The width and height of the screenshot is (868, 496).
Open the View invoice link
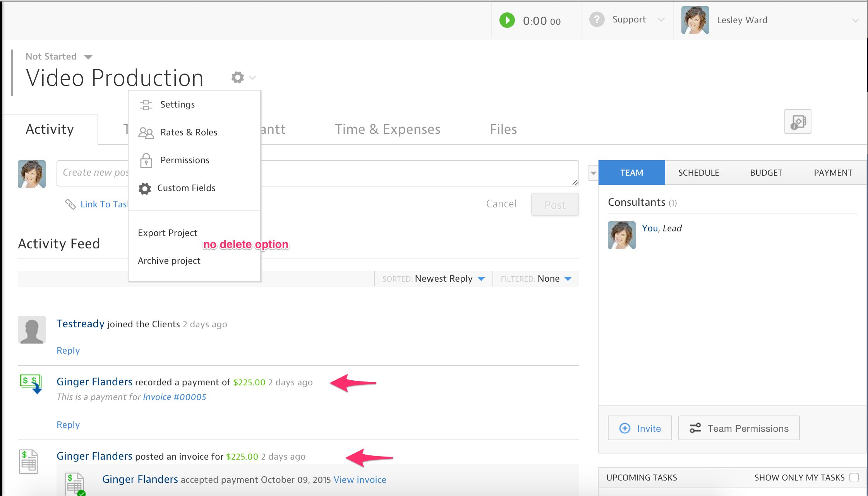coord(360,480)
